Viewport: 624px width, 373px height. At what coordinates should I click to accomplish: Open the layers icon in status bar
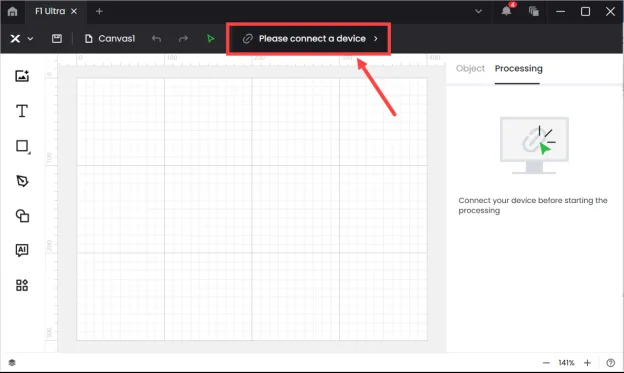coord(12,363)
